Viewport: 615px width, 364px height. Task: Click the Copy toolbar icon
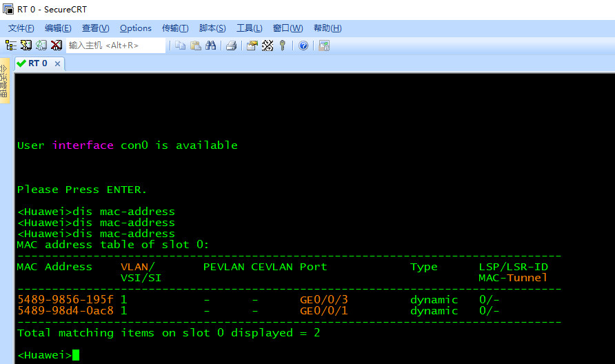tap(180, 45)
